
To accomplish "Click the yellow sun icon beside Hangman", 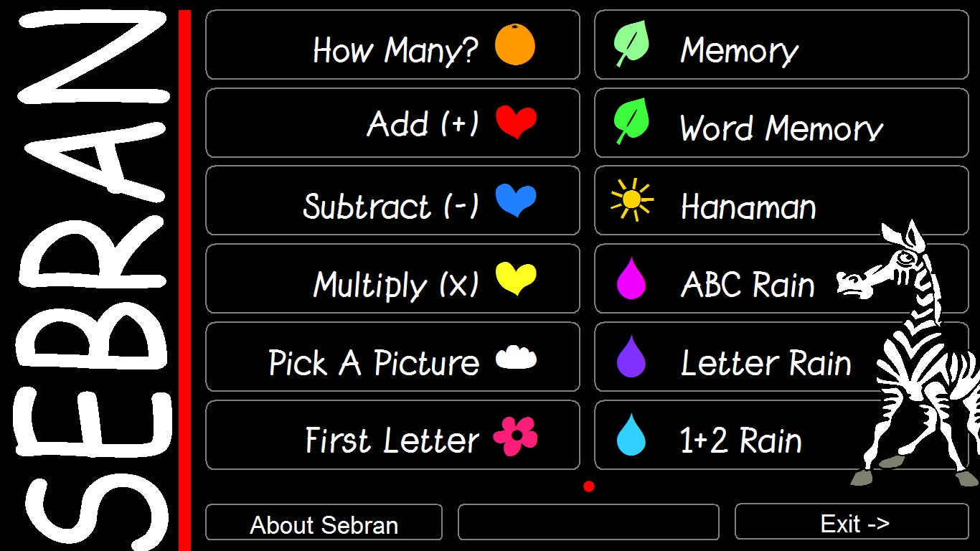I will pyautogui.click(x=631, y=200).
